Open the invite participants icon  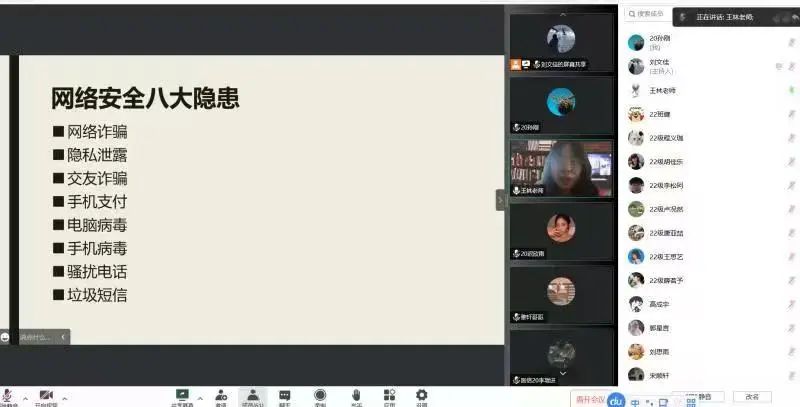coord(220,396)
